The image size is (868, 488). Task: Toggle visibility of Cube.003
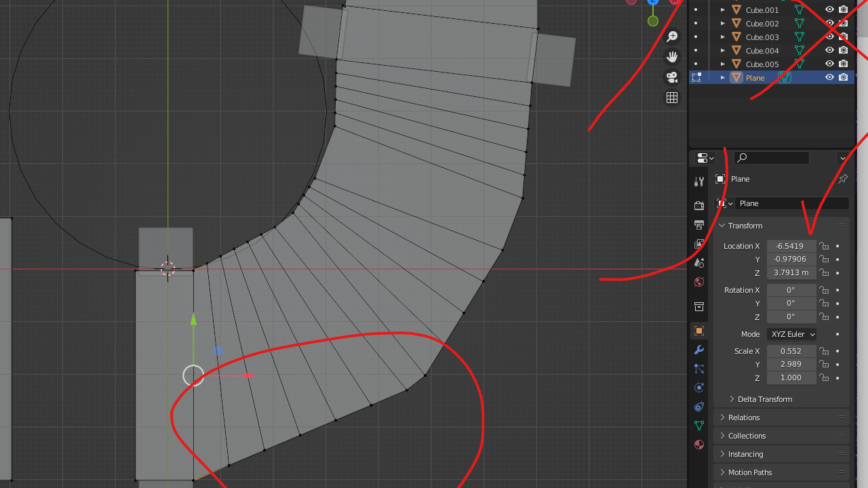tap(829, 37)
